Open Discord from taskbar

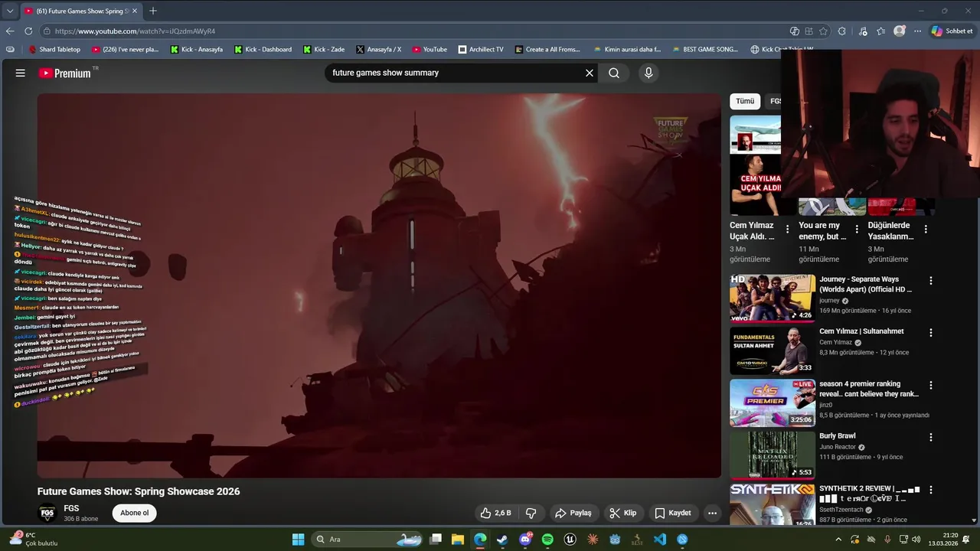(525, 540)
